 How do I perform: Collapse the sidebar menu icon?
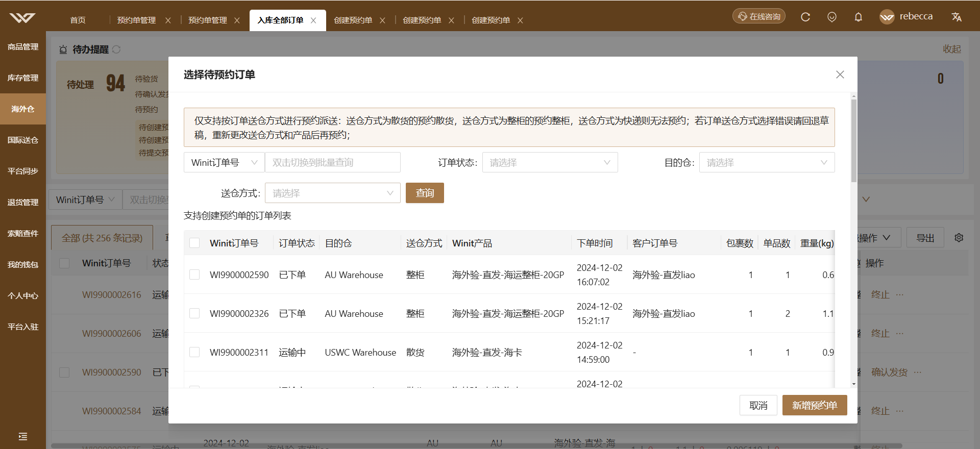pos(23,436)
